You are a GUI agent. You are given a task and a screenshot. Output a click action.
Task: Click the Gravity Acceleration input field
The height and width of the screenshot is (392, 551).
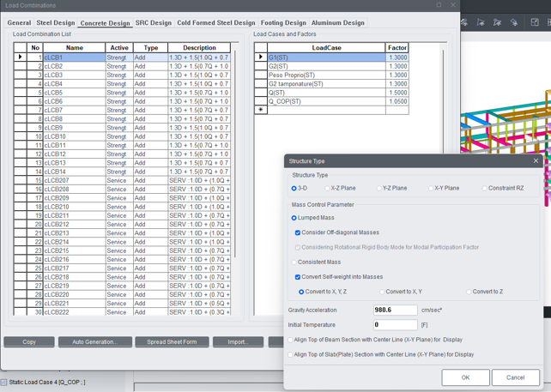[x=396, y=311]
